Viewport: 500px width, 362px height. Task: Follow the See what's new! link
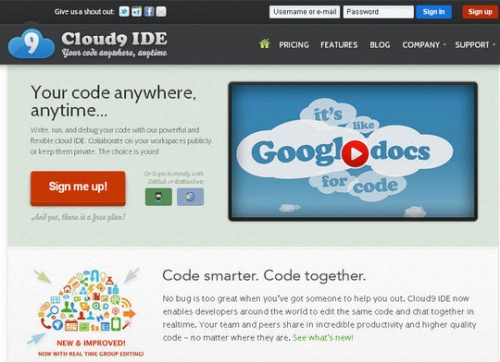tap(323, 338)
